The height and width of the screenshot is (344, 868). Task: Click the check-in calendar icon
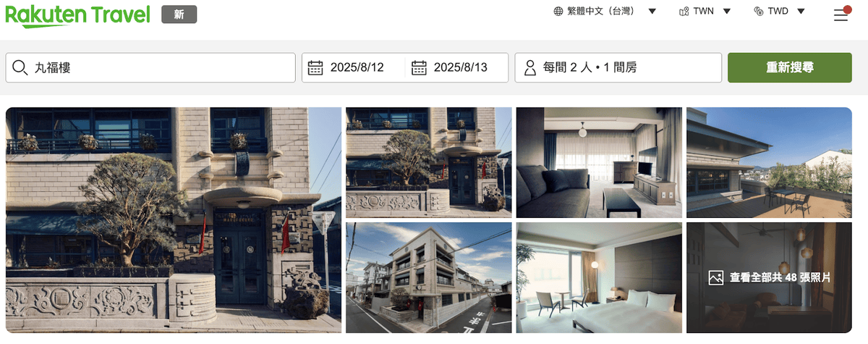pos(315,67)
